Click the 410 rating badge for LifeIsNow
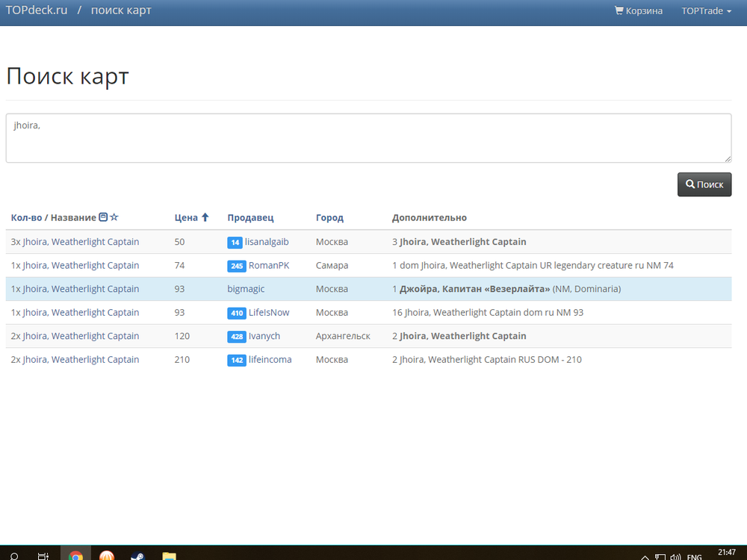Screen dimensions: 747x560 pyautogui.click(x=237, y=313)
